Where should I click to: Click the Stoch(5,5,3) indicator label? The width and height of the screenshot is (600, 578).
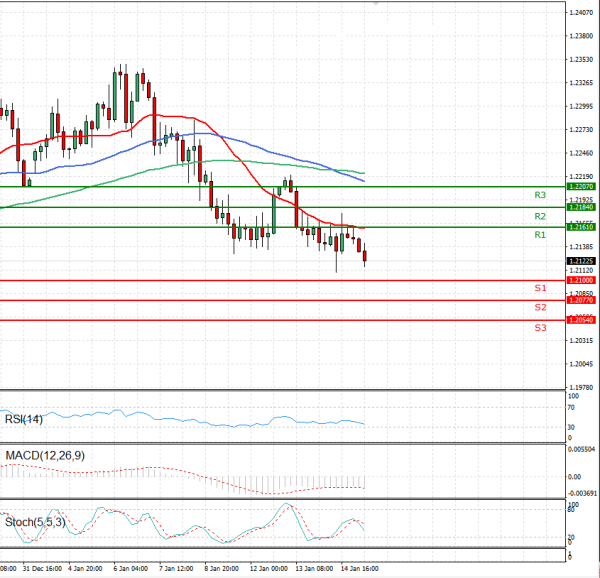(35, 522)
